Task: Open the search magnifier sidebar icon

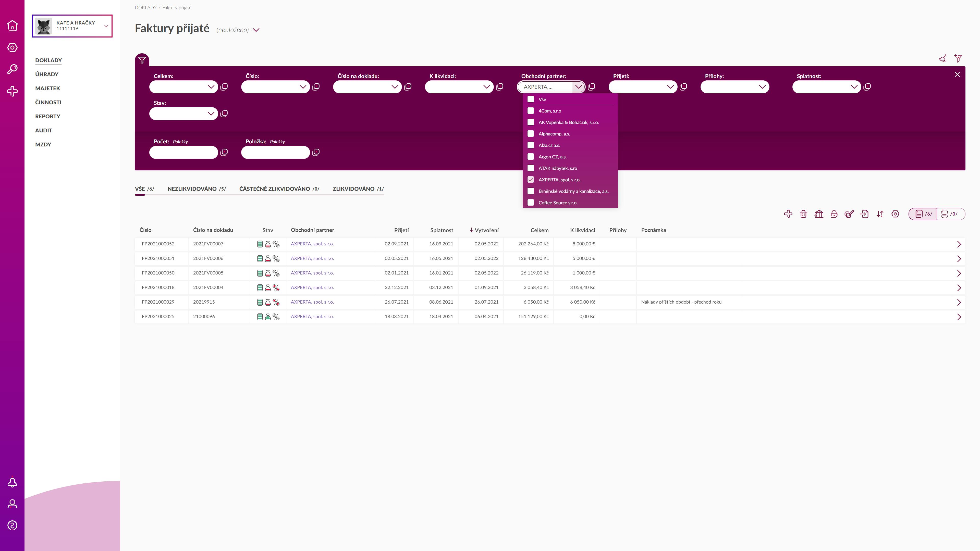Action: coord(12,69)
